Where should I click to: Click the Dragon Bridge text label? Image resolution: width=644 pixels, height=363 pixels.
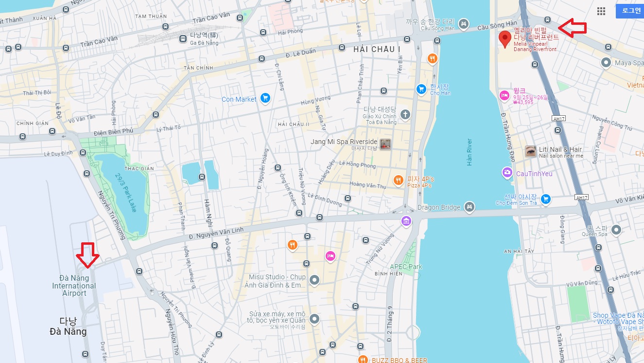tap(439, 207)
